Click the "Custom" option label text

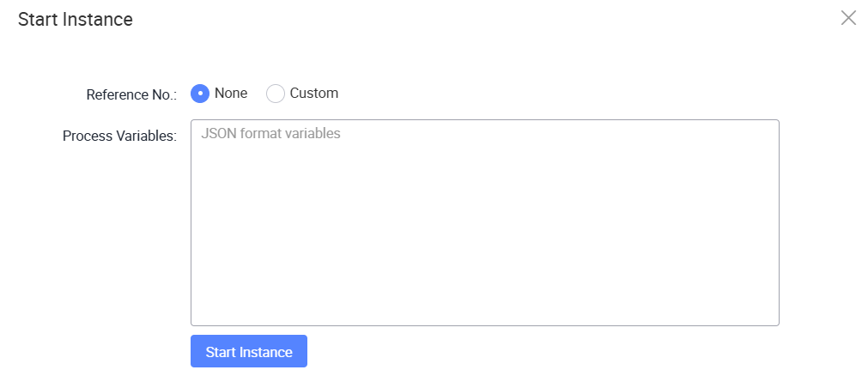(314, 93)
